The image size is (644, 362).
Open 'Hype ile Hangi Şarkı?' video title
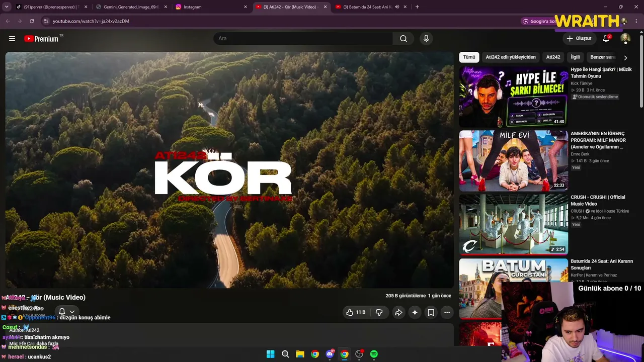coord(601,73)
